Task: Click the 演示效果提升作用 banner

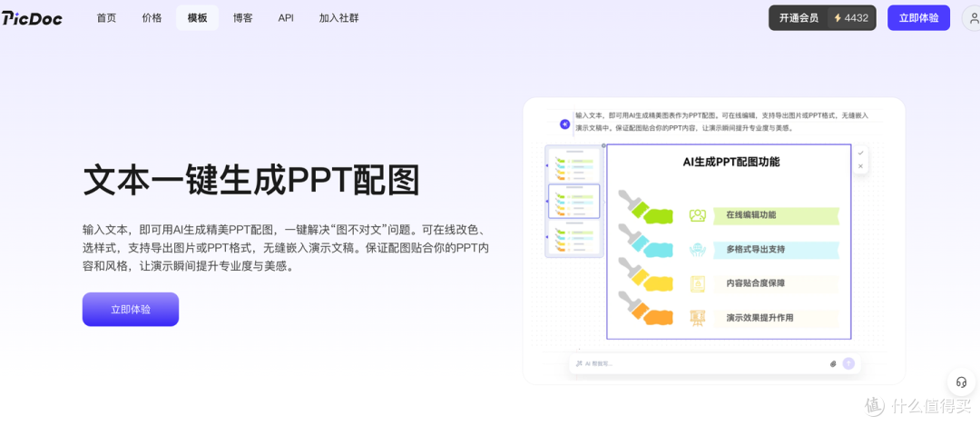Action: (776, 318)
